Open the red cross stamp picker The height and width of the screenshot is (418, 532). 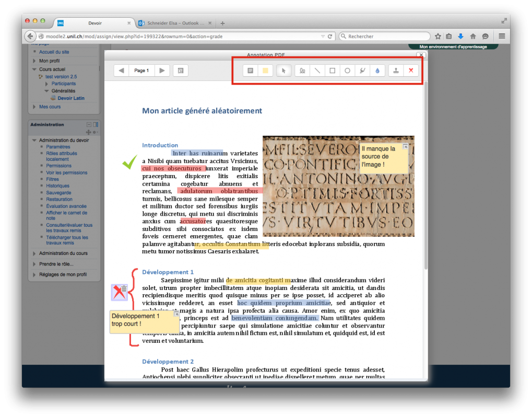pos(411,71)
